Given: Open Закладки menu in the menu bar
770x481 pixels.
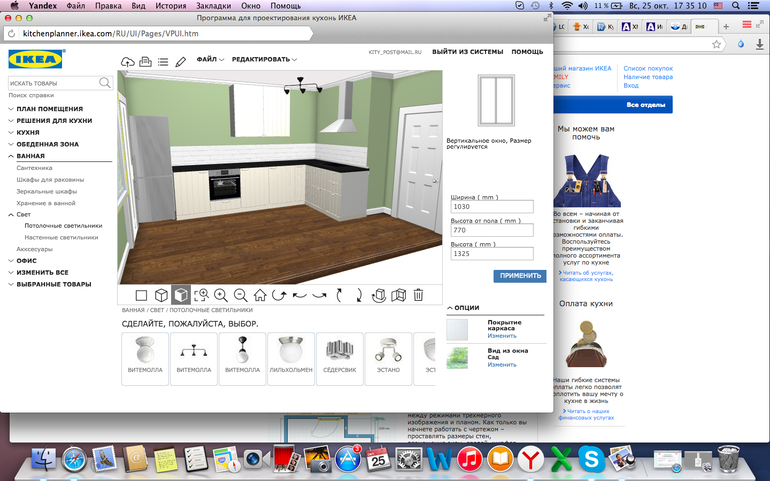Looking at the screenshot, I should [x=212, y=6].
